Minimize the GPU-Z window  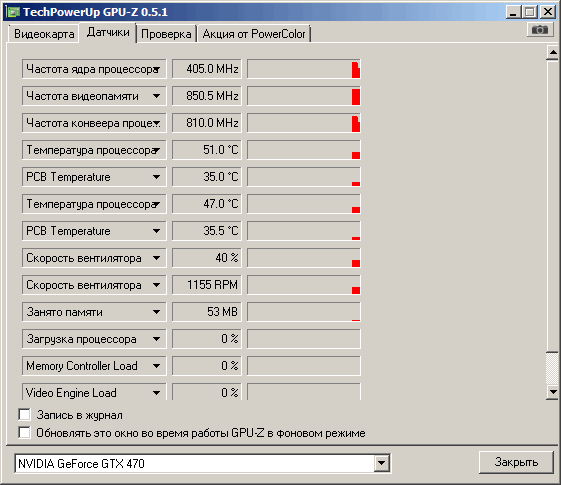point(513,12)
